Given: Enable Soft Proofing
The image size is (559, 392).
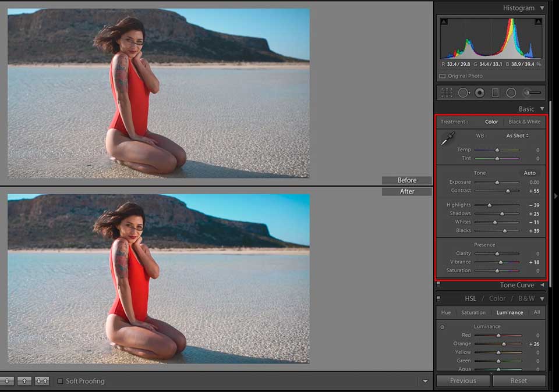Looking at the screenshot, I should pos(60,381).
